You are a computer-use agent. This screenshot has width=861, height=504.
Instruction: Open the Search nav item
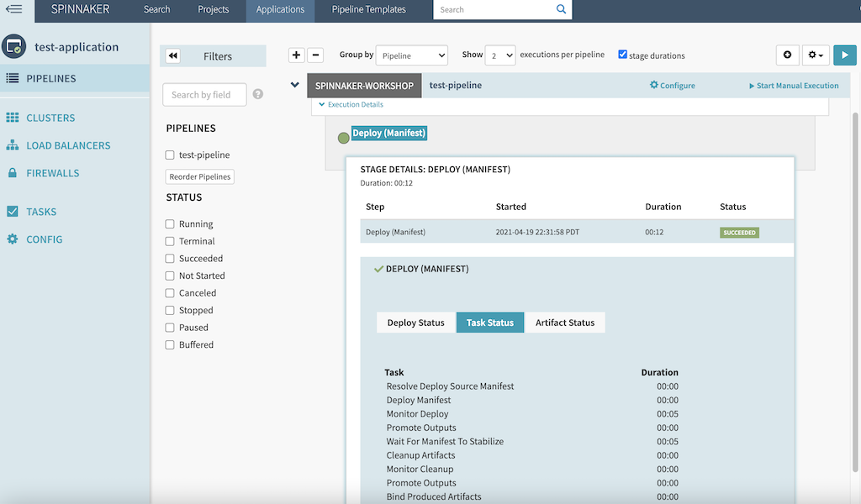pyautogui.click(x=156, y=9)
